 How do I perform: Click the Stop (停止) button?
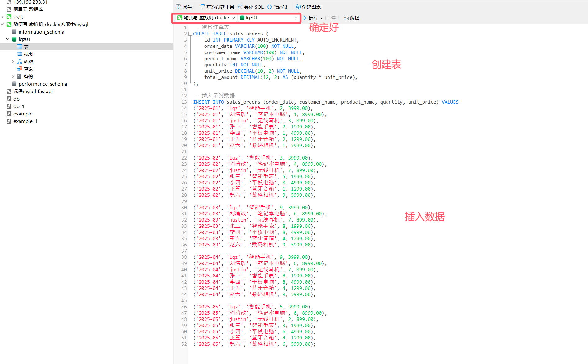[x=333, y=18]
